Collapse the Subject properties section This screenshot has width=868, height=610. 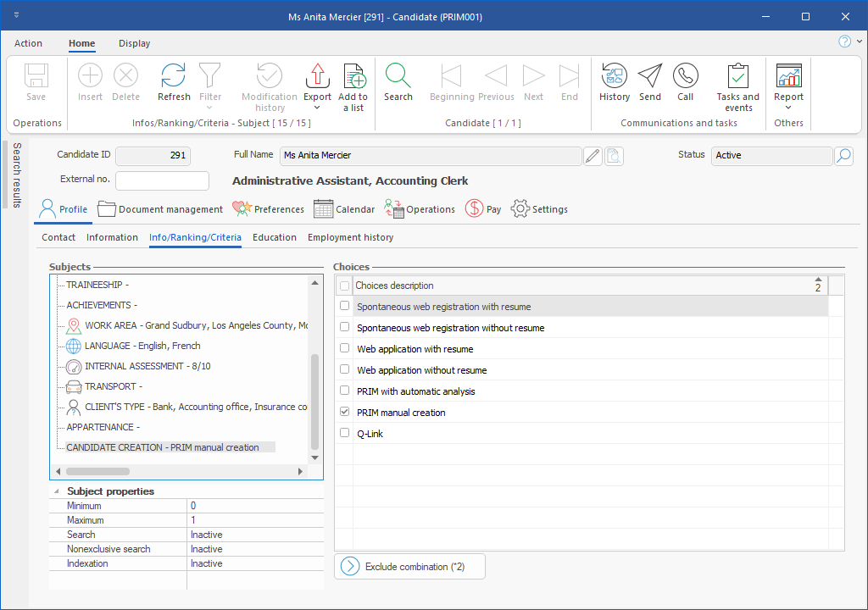coord(57,491)
